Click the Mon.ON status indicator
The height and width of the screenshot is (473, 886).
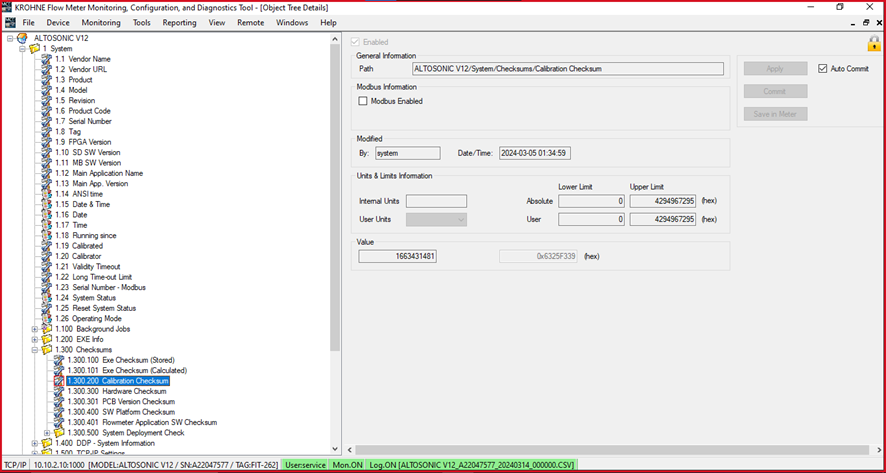click(348, 465)
